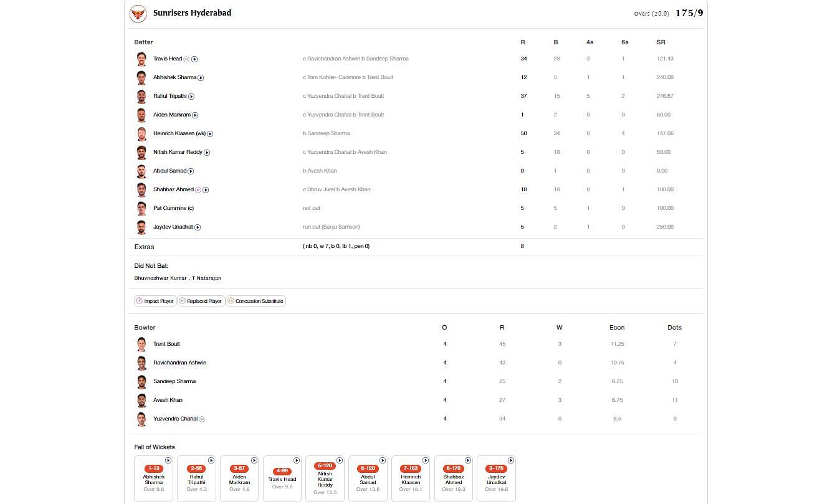
Task: Click the Extras row label
Action: [x=144, y=247]
